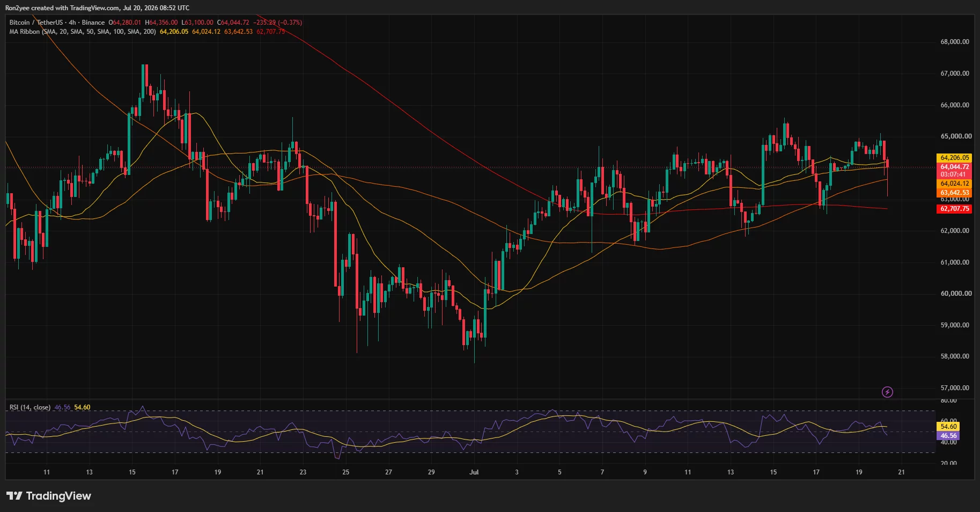Screen dimensions: 980x512
Task: Click the 64,024.12 price axis tag
Action: coord(955,184)
